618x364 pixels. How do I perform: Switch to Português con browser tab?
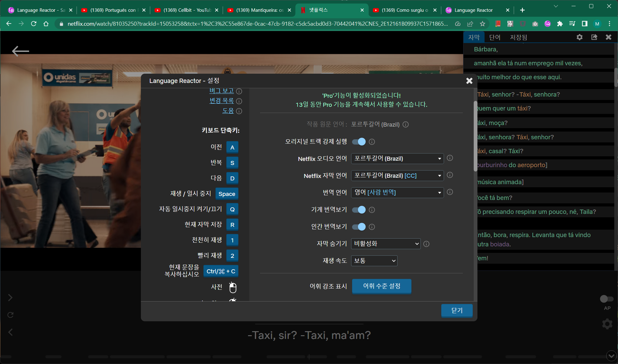tap(113, 10)
